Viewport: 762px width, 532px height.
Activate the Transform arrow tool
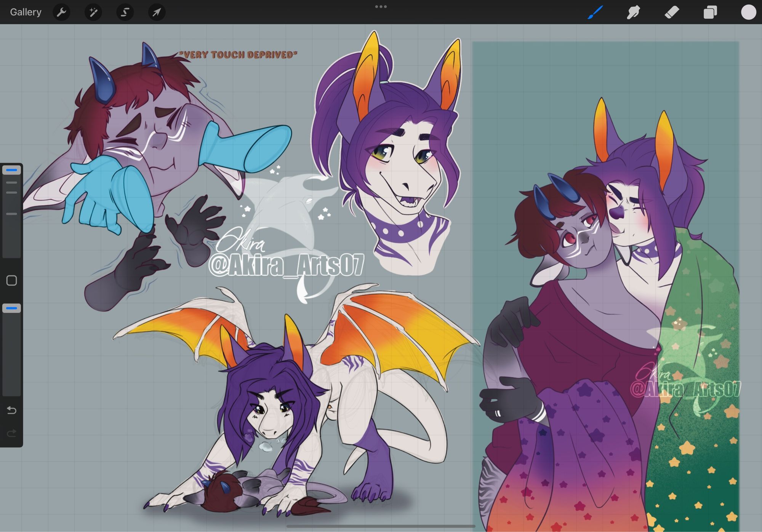157,12
